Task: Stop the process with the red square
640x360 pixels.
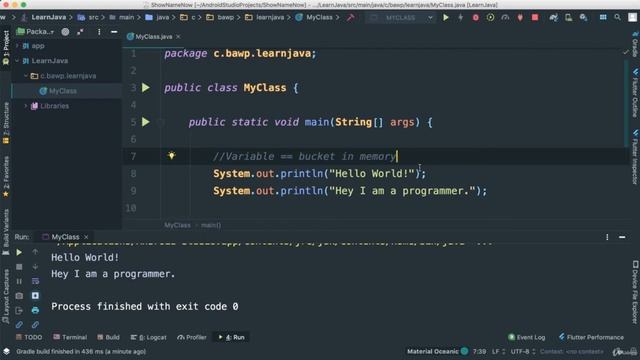Action: [x=535, y=18]
